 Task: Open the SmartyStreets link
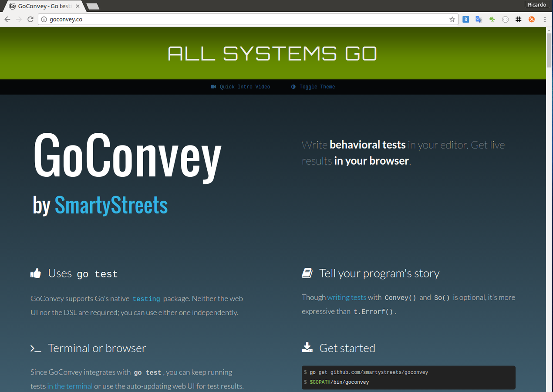[111, 205]
